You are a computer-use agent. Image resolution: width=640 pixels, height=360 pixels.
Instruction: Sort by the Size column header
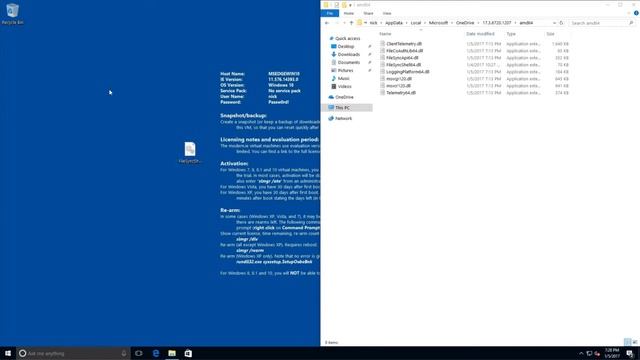pyautogui.click(x=551, y=34)
